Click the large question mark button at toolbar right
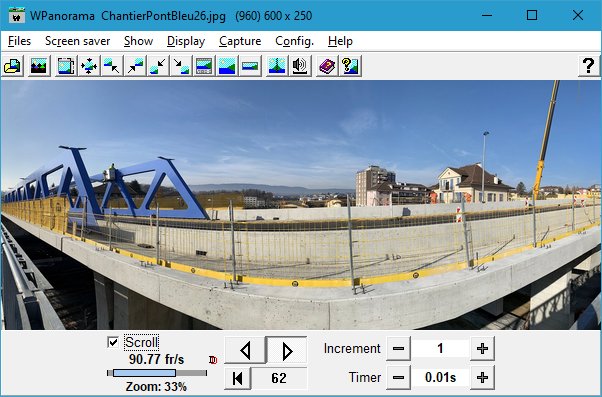This screenshot has height=397, width=602. [x=589, y=66]
